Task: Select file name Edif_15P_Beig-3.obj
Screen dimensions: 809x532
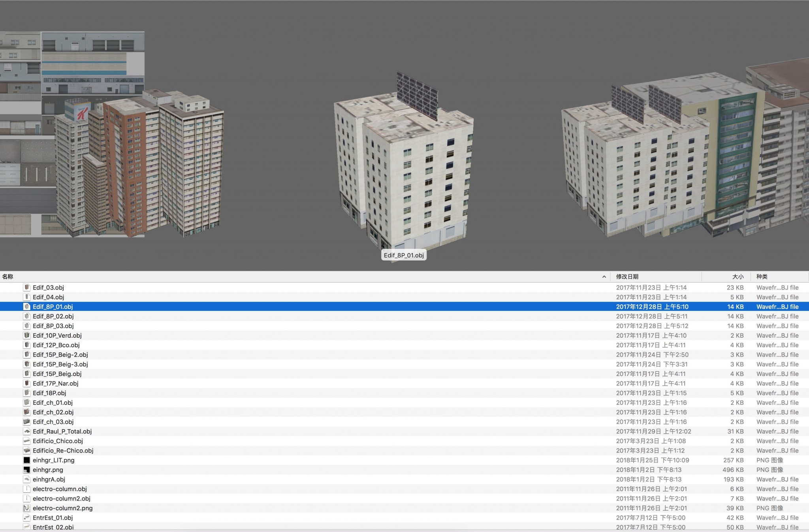Action: point(60,364)
